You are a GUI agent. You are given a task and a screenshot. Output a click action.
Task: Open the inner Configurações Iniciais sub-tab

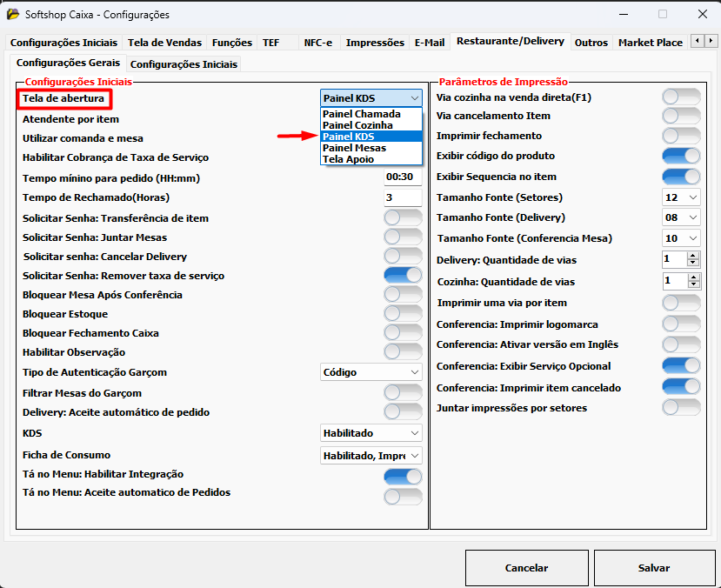click(x=183, y=63)
